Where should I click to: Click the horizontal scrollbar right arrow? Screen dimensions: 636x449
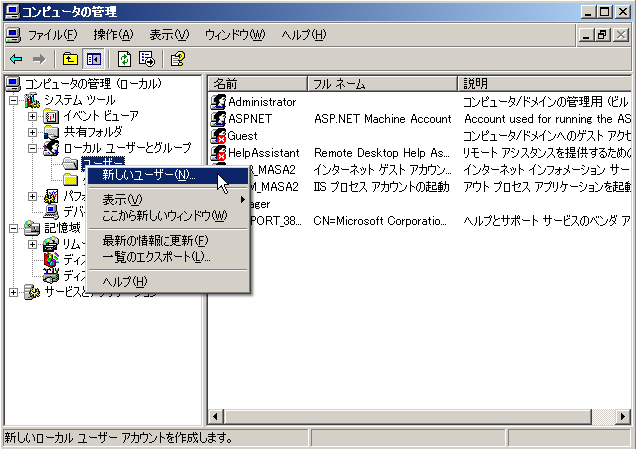coord(623,417)
